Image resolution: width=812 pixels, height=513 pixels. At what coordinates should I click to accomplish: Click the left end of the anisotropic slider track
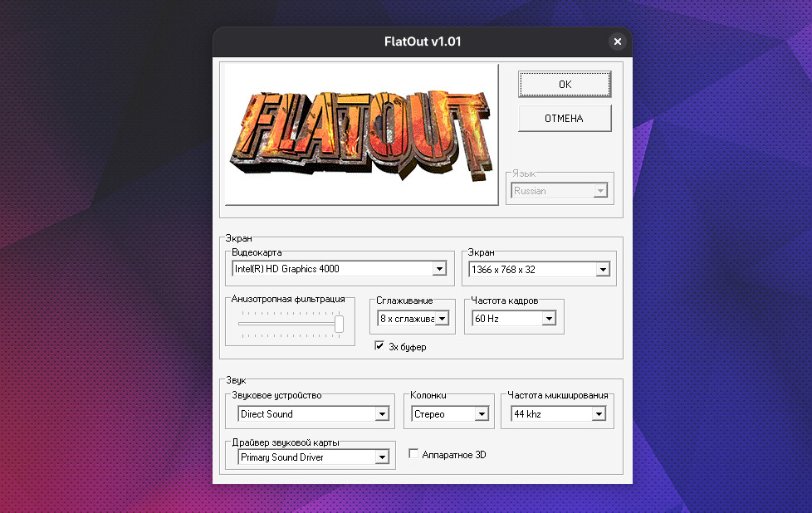point(240,324)
